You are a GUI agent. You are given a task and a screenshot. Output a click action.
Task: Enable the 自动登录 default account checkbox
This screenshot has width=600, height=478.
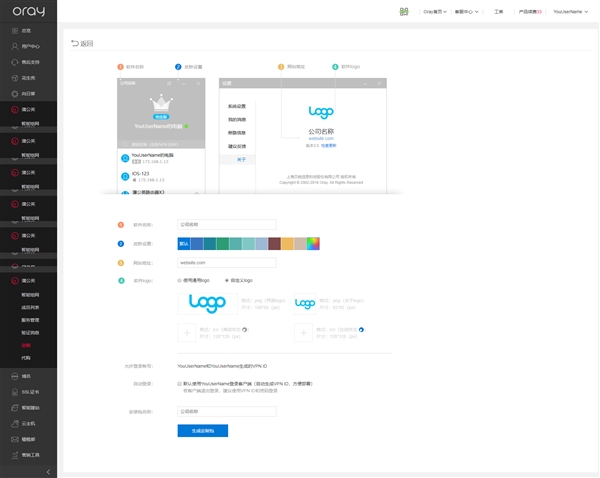click(x=180, y=383)
